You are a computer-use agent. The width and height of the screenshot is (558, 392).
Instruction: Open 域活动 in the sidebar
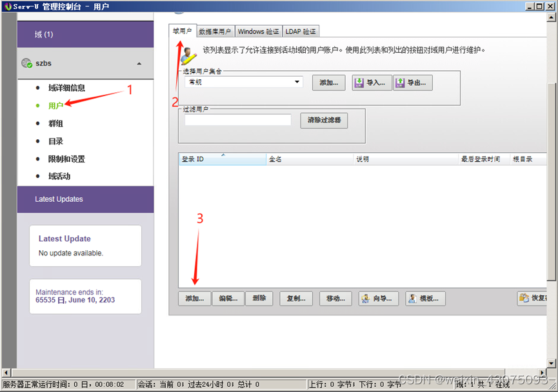pos(59,176)
